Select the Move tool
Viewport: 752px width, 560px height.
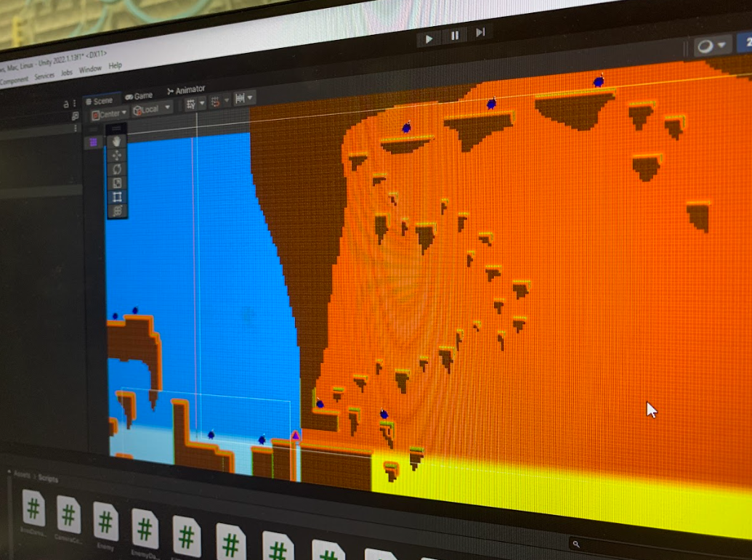click(116, 155)
